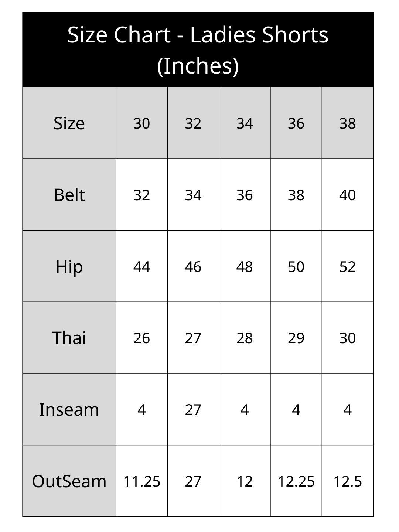The width and height of the screenshot is (399, 532).
Task: Select size 34 column header
Action: coord(245,123)
